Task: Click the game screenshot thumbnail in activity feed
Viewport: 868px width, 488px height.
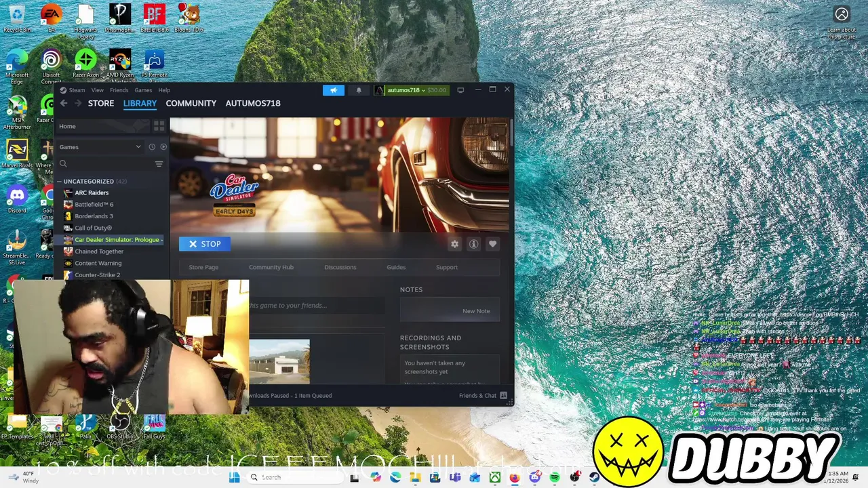Action: pyautogui.click(x=279, y=362)
